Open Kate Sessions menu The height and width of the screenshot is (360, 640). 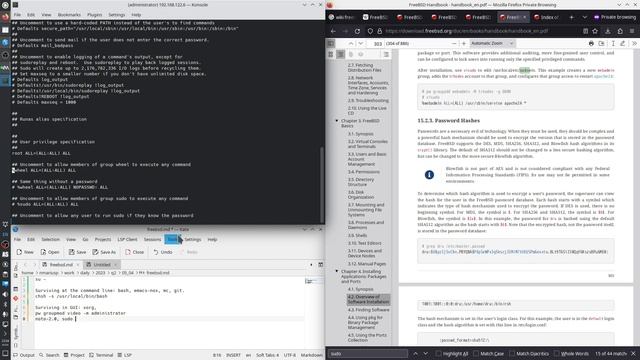coord(152,240)
